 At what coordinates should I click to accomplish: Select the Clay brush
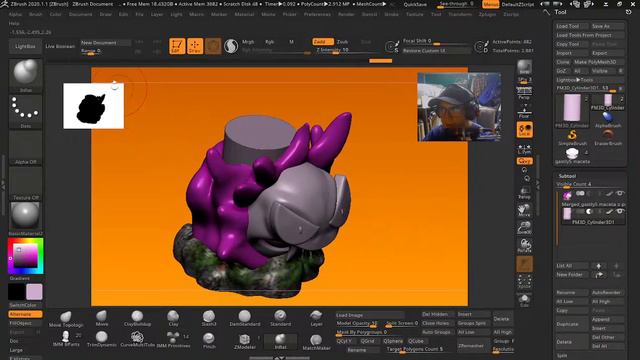click(173, 318)
